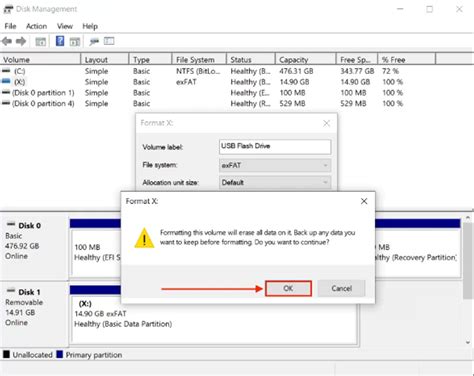Click the Back arrow toolbar icon

(6, 41)
